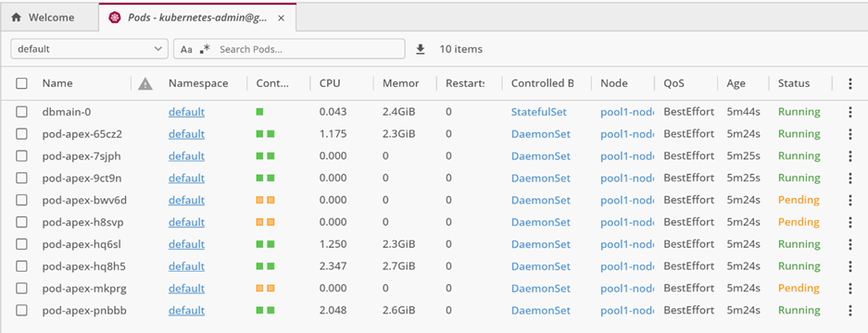This screenshot has height=333, width=868.
Task: Check the box for dbmain-0
Action: 21,112
